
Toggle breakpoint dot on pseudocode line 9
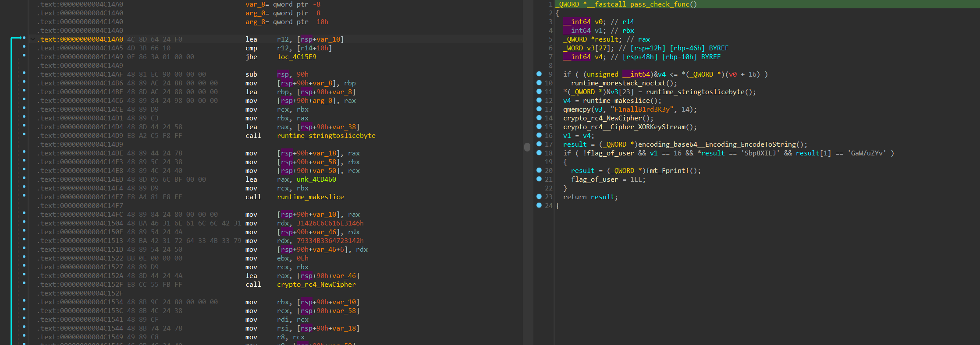[x=539, y=74]
